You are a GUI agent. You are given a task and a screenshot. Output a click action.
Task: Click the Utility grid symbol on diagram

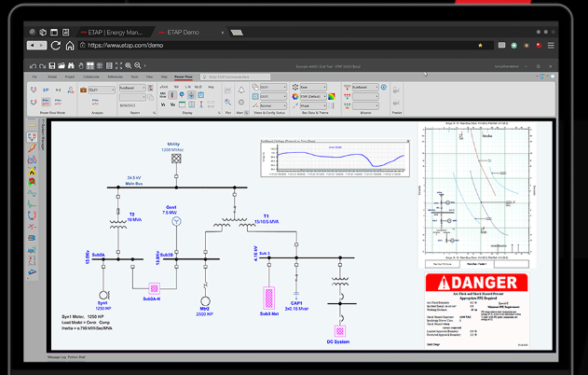coord(174,159)
